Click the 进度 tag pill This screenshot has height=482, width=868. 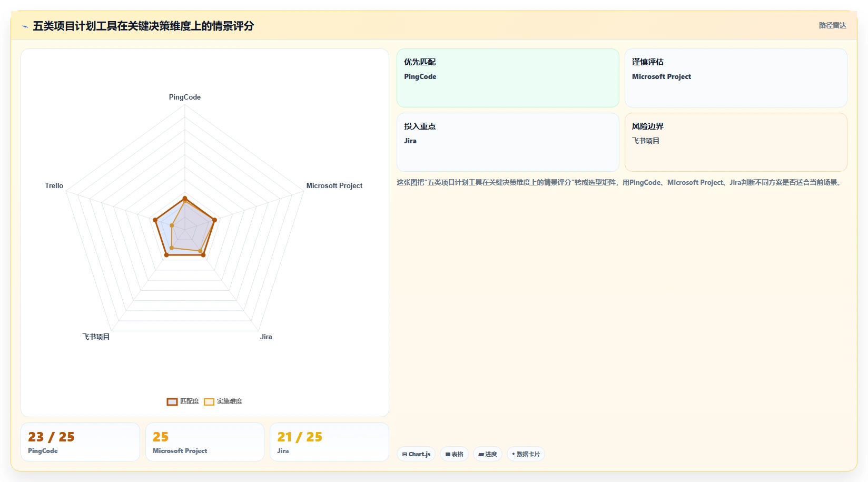click(488, 454)
